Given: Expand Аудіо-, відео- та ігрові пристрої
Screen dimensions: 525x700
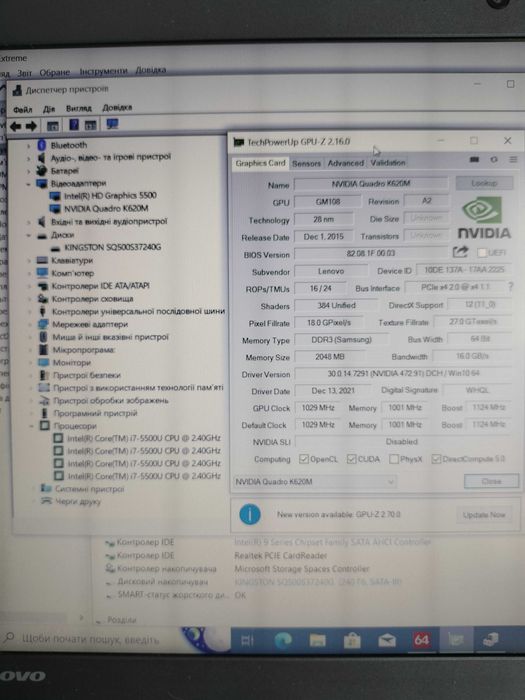Looking at the screenshot, I should tap(29, 158).
